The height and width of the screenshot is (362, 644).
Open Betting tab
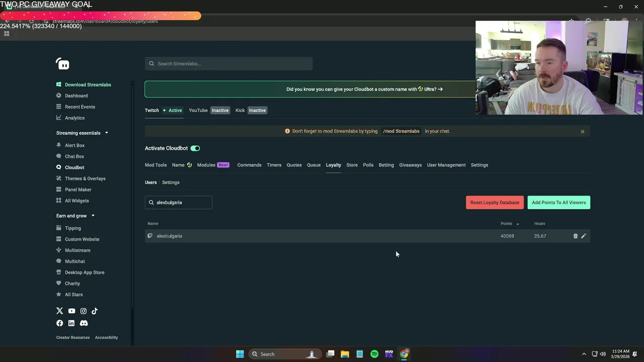click(386, 165)
